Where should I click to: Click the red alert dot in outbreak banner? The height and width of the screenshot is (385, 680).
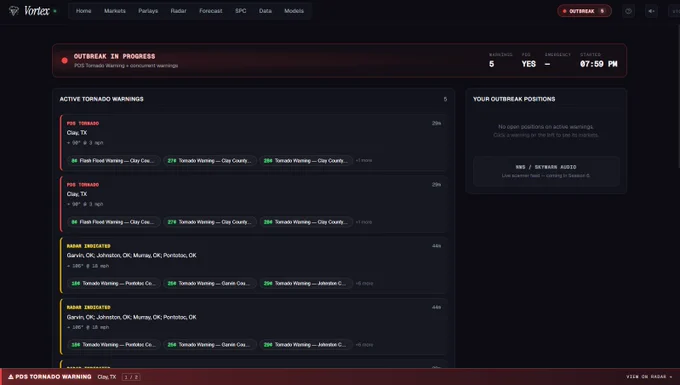click(x=65, y=61)
